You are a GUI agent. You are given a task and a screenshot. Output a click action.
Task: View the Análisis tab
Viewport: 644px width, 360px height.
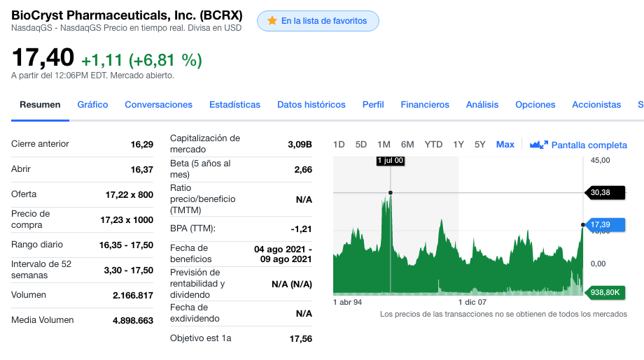tap(482, 105)
